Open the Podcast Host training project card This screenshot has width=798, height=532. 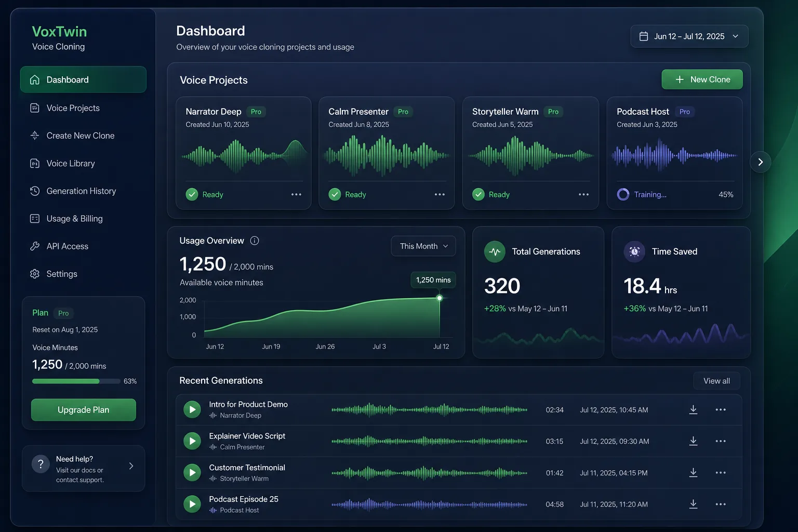click(674, 153)
